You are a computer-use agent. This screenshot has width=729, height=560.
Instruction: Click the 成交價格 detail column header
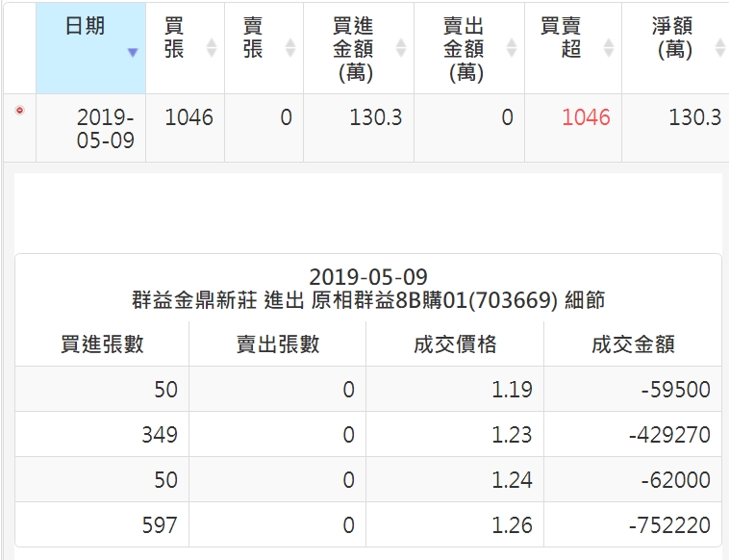(455, 344)
